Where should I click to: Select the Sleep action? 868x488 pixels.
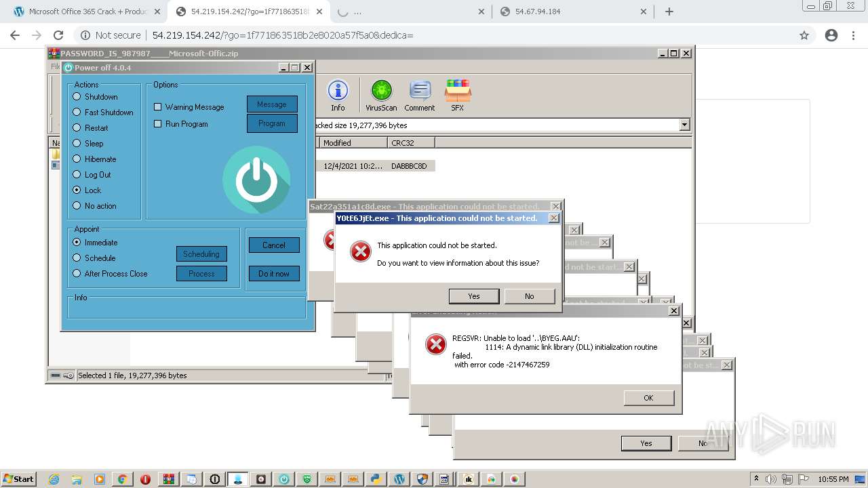88,144
